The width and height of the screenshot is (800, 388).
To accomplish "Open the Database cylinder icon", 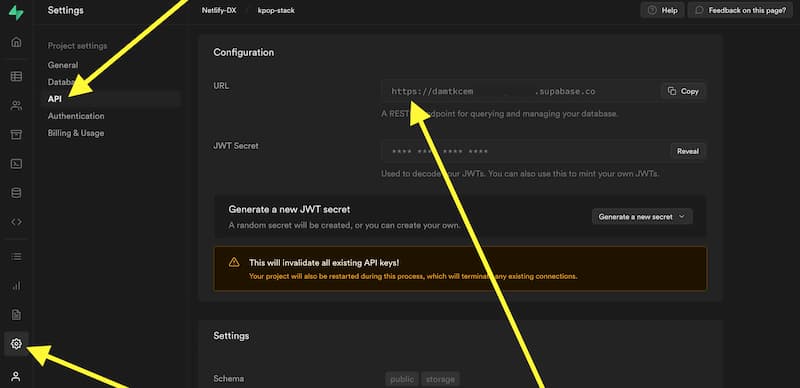I will [x=16, y=193].
